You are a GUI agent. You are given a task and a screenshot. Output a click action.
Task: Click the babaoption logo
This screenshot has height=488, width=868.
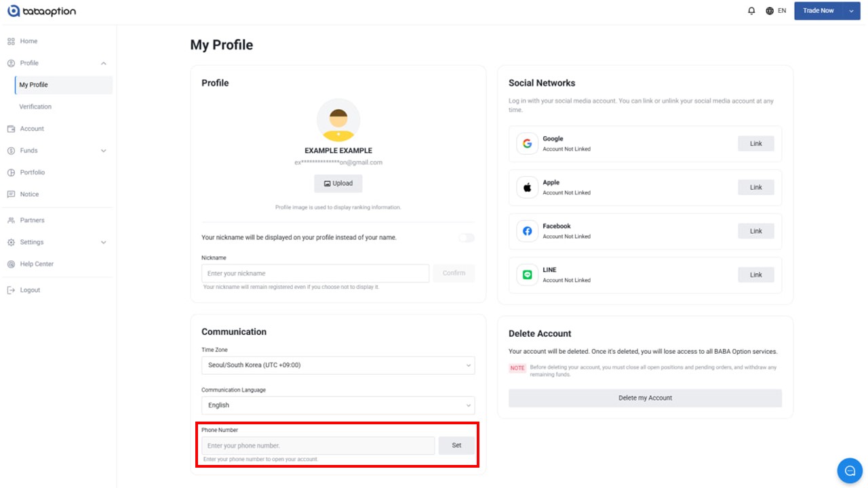pos(42,11)
